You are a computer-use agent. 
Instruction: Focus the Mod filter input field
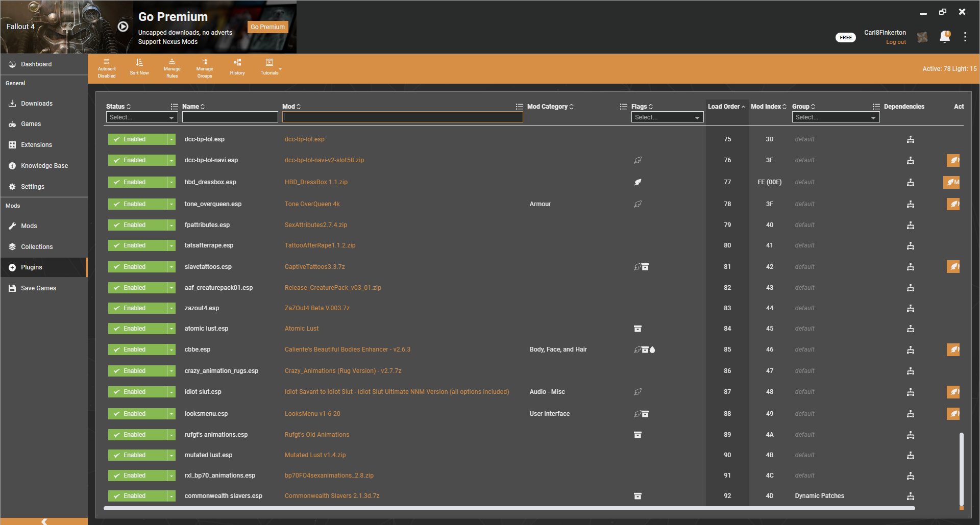[x=403, y=117]
